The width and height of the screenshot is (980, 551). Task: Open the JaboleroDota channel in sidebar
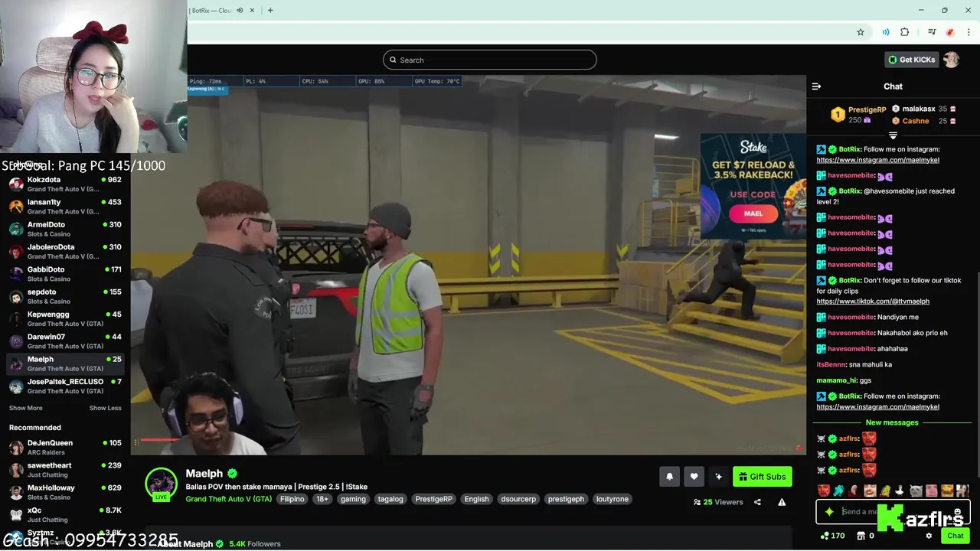click(x=65, y=252)
